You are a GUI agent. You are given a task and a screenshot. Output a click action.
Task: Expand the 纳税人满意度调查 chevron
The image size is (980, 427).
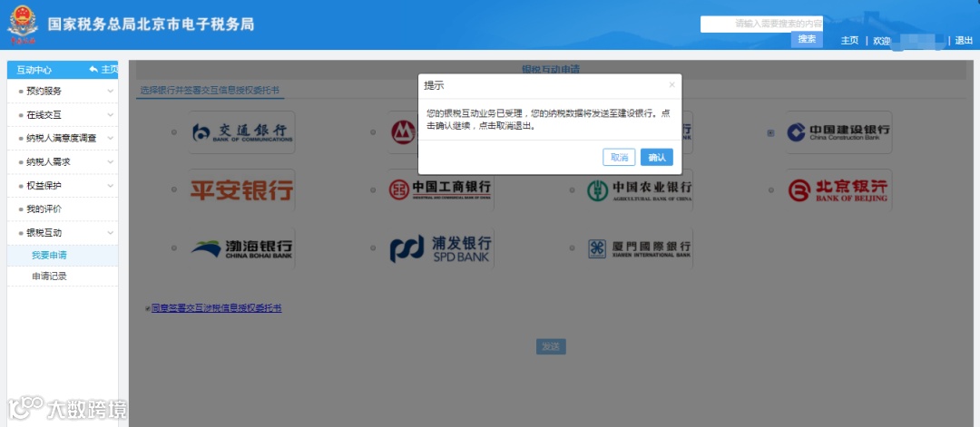click(110, 139)
